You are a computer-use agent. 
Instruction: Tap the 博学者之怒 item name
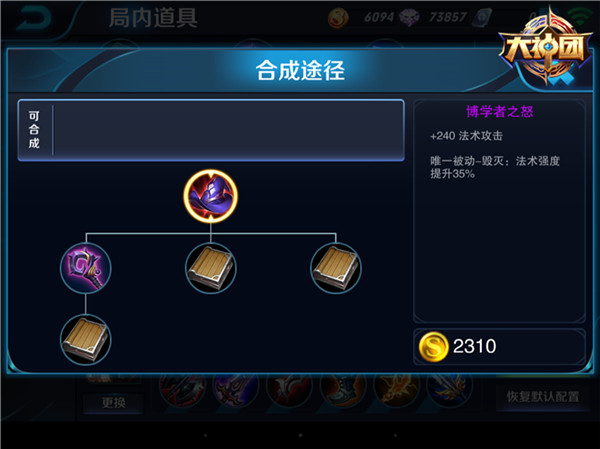click(x=499, y=111)
